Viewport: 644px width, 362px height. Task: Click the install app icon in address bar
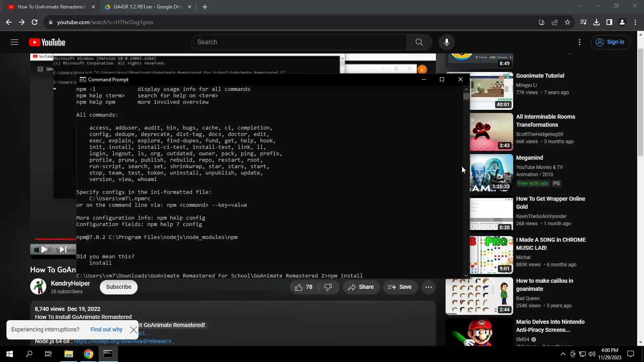tap(542, 22)
